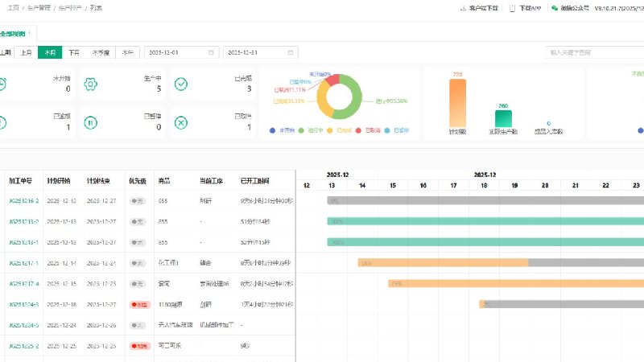This screenshot has height=362, width=644.
Task: Click day 22 in Gantt timeline header
Action: pyautogui.click(x=605, y=186)
